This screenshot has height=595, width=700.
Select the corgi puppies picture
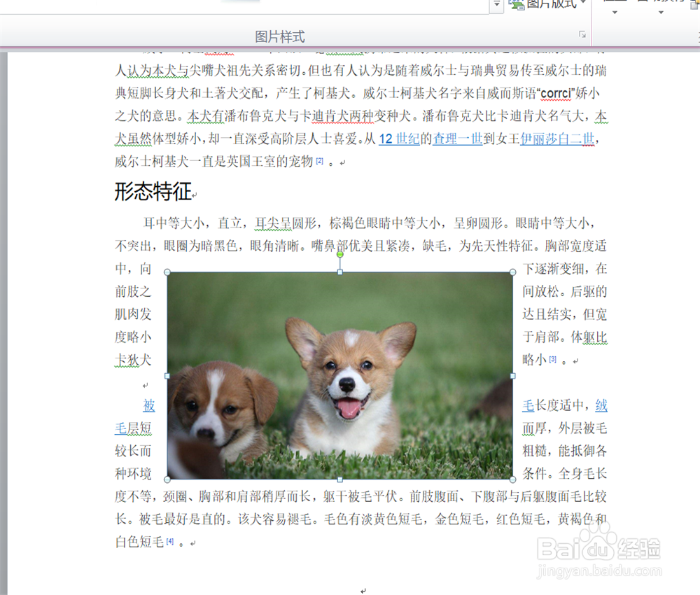point(339,376)
